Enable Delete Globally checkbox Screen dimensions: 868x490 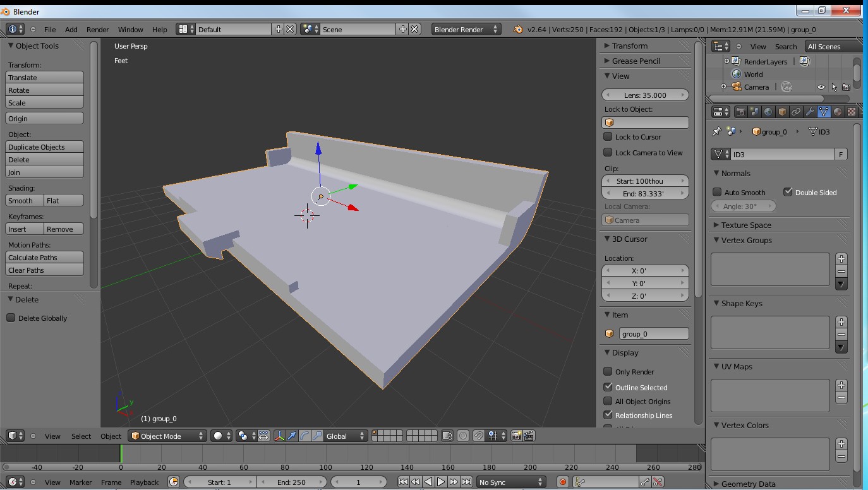(x=11, y=318)
